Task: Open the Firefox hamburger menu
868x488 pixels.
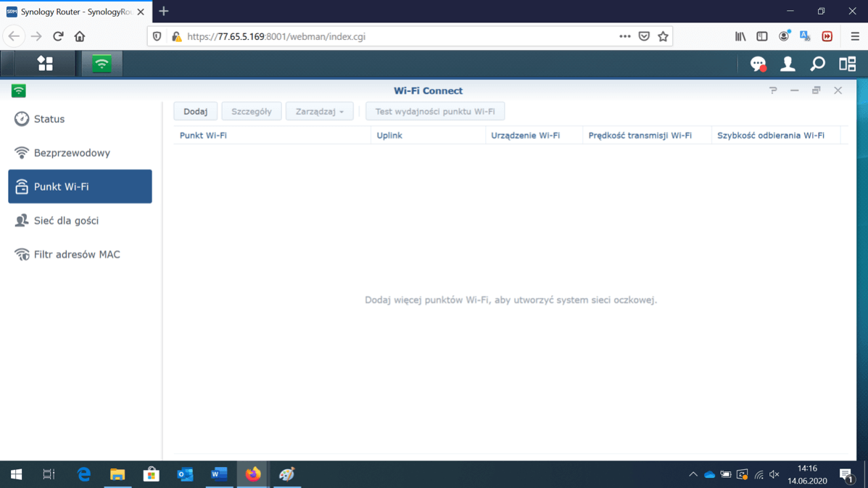Action: coord(855,36)
